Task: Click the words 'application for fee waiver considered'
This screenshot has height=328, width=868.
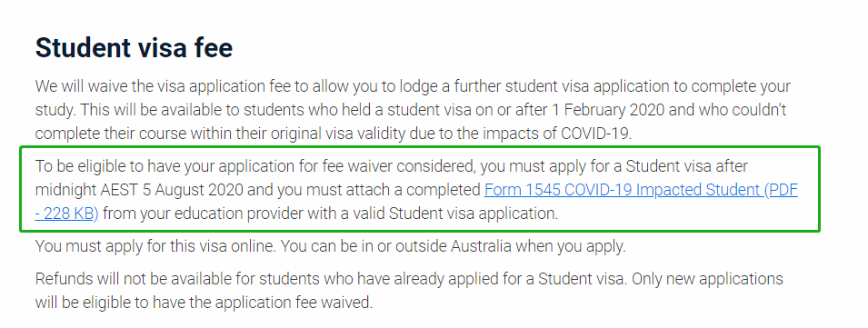Action: (347, 166)
